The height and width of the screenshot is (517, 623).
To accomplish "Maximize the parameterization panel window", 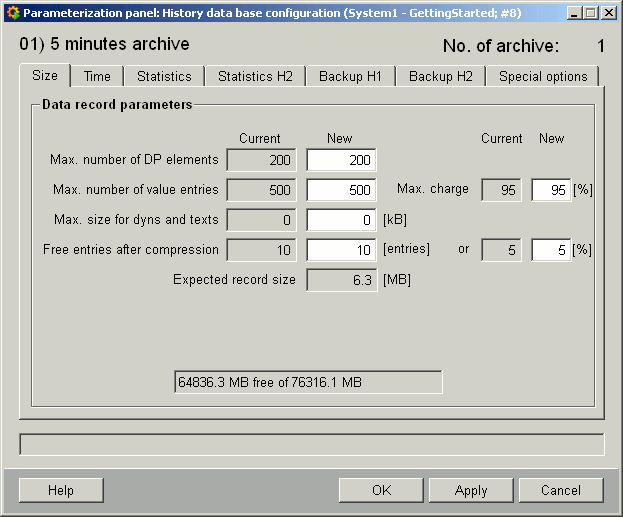I will click(x=591, y=13).
